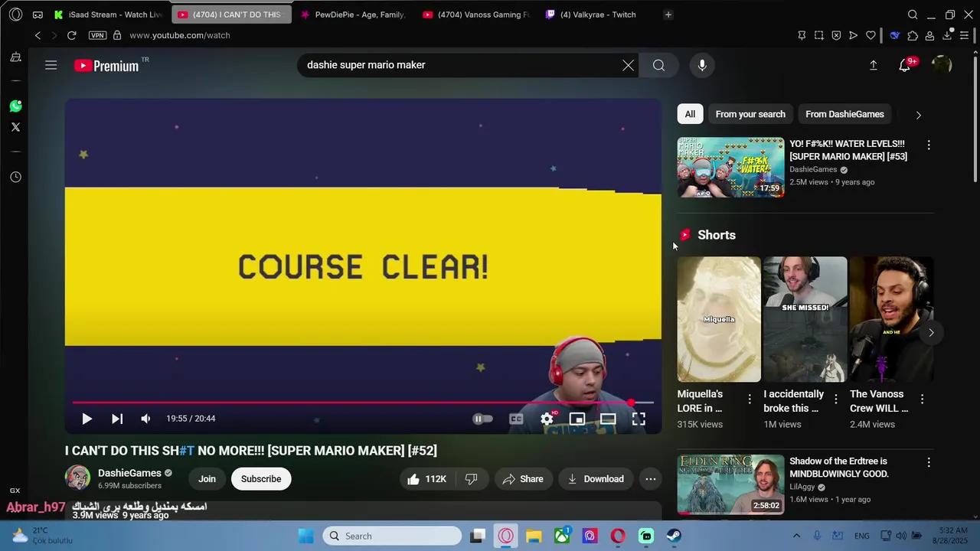The image size is (980, 551).
Task: Switch to the Vanoss Gaming tab
Action: tap(476, 15)
